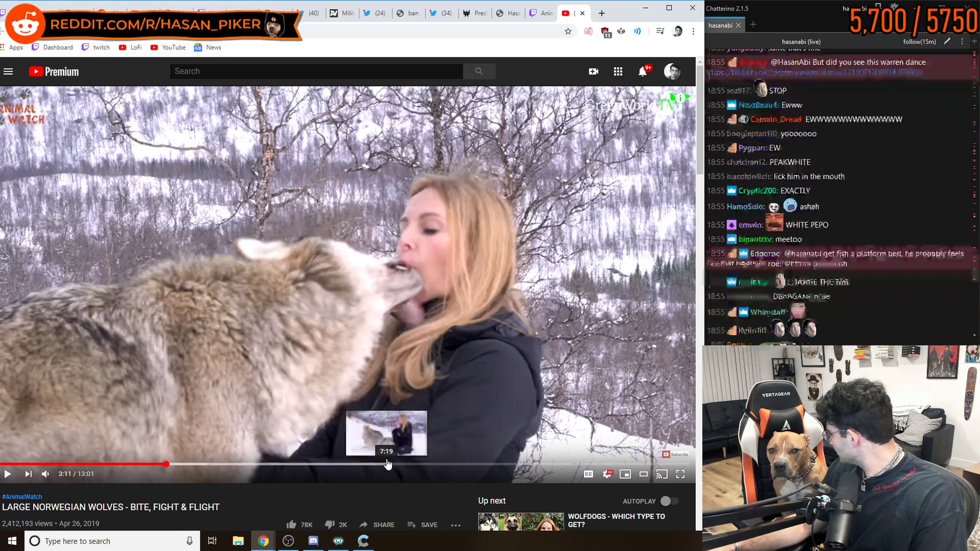The height and width of the screenshot is (551, 980).
Task: Open 'WOLFDOGS - WHICH TYPE TO GET?' title
Action: point(617,520)
